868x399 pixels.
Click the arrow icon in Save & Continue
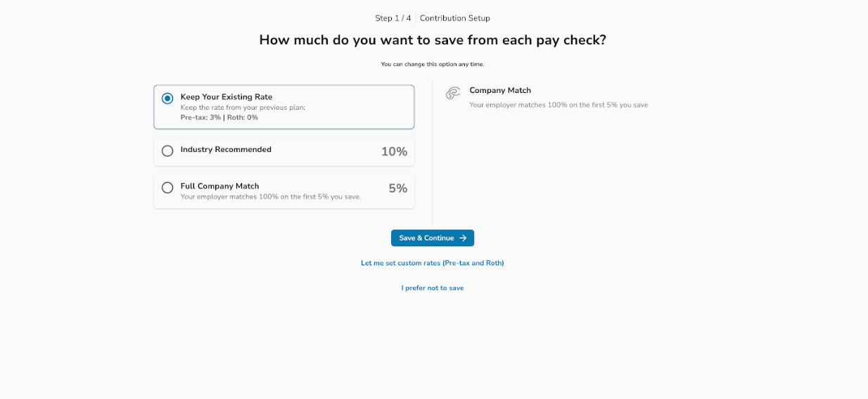463,238
